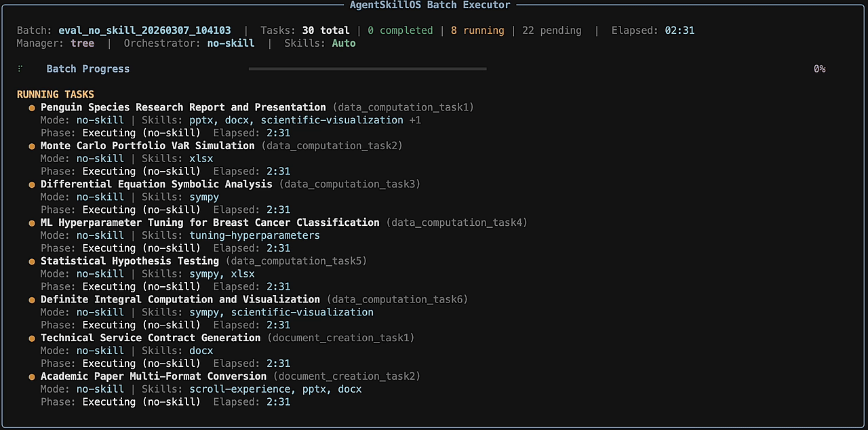Image resolution: width=868 pixels, height=430 pixels.
Task: Click the 0 completed counter
Action: pyautogui.click(x=400, y=31)
